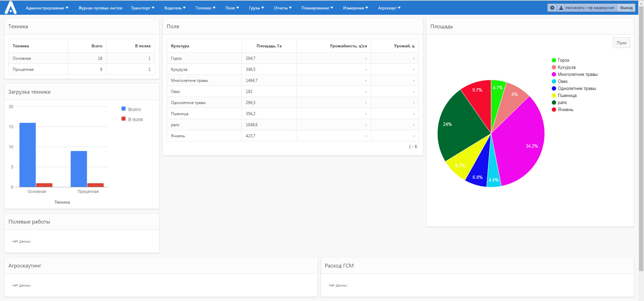The image size is (644, 301).
Task: Click the Полевые работы panel heading
Action: coord(29,222)
